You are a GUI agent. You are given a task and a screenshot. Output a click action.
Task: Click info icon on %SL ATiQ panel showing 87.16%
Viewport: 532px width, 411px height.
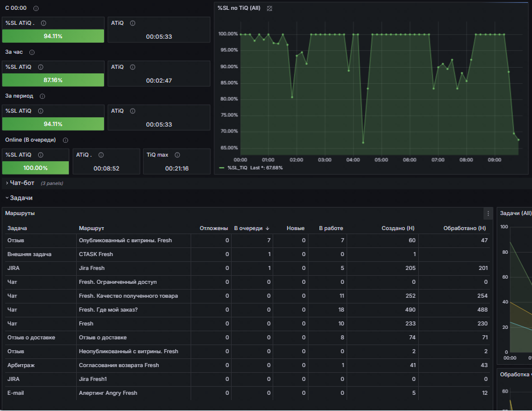tap(40, 67)
